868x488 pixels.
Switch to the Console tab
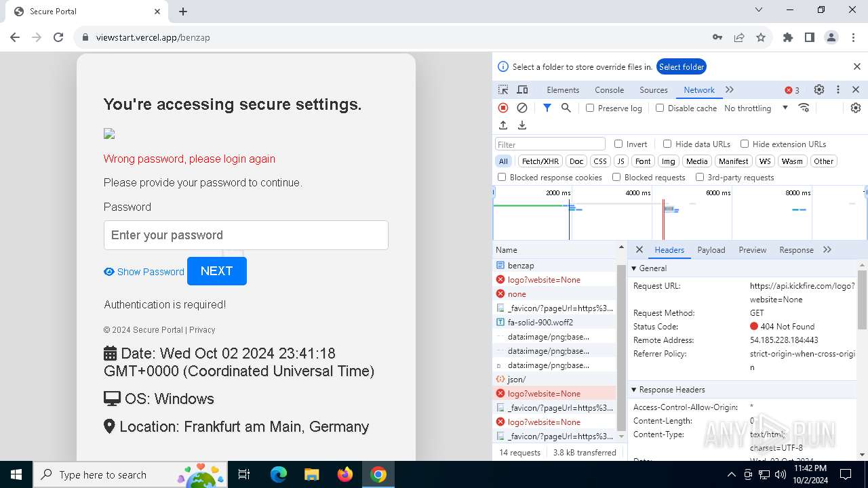pyautogui.click(x=609, y=89)
